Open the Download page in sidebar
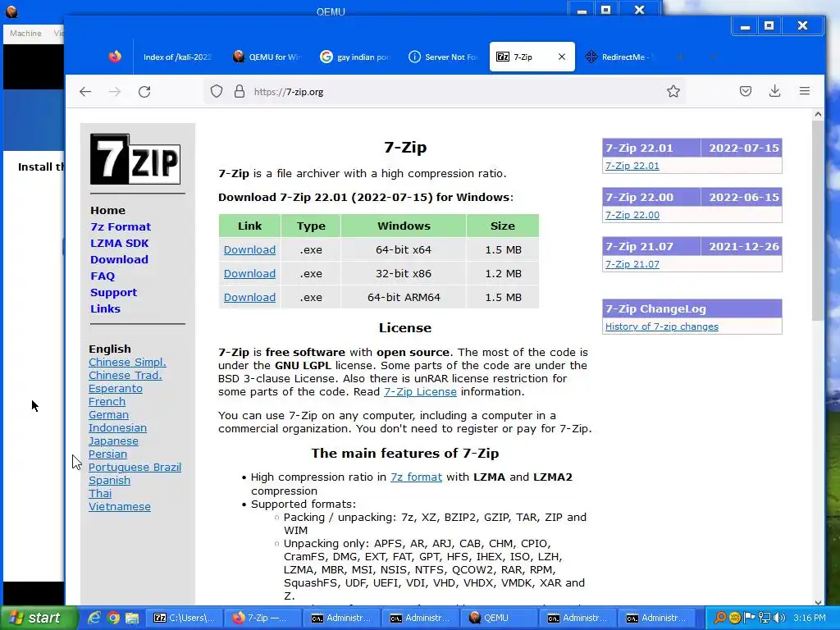Screen dimensions: 840x630 click(119, 259)
